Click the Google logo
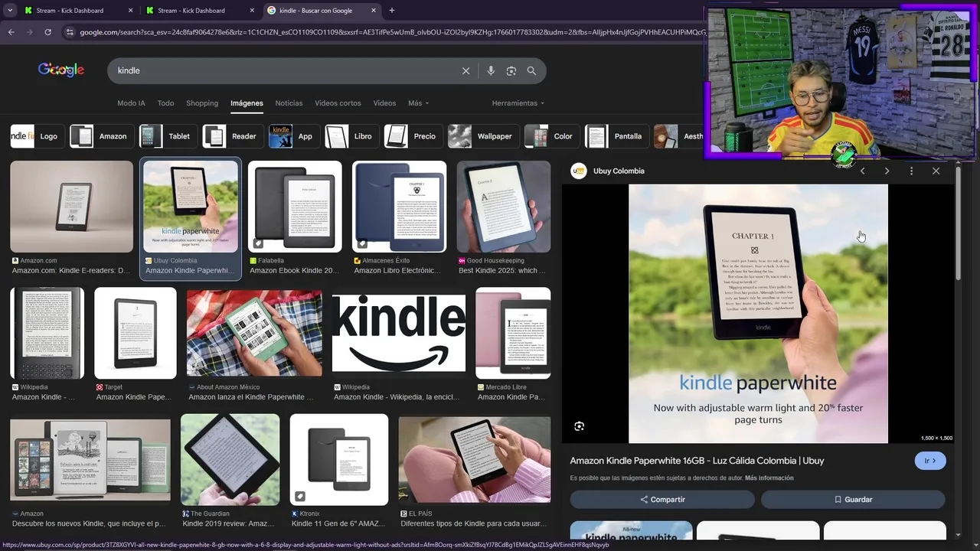This screenshot has width=980, height=551. pos(61,70)
